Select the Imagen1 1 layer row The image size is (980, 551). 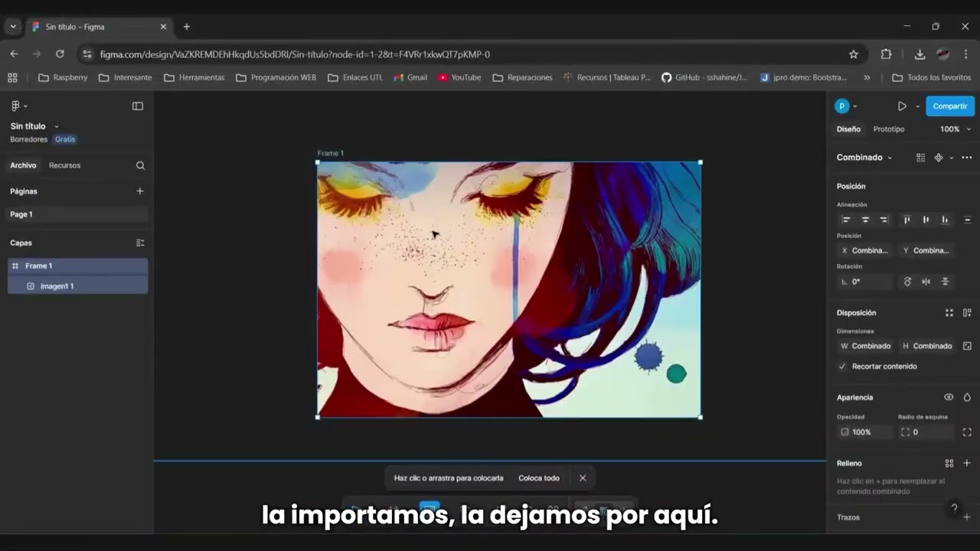tap(77, 286)
